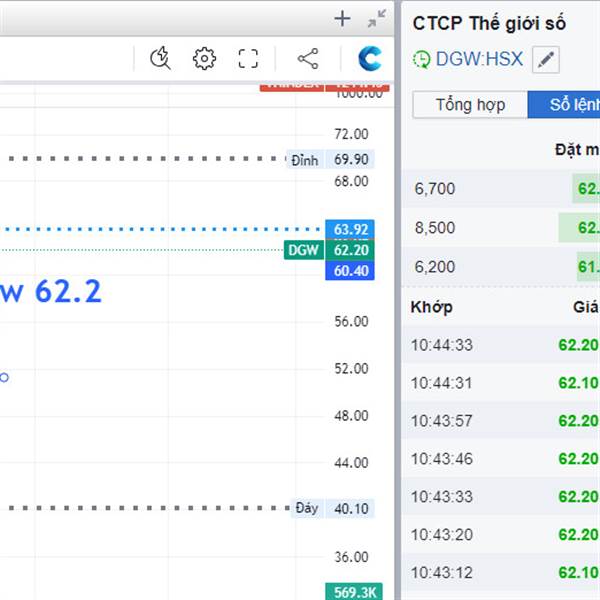Select the 10:44:31 matched trade row
Viewport: 600px width, 600px height.
point(501,383)
